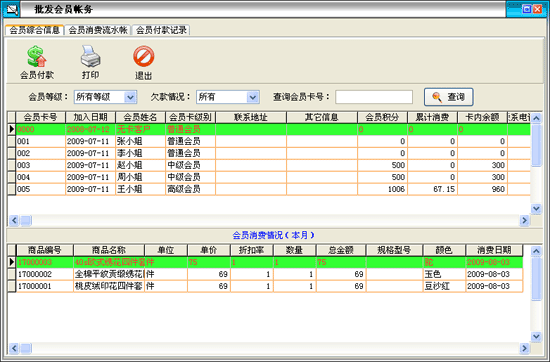Click the 会员付款 dollar icon
Image resolution: width=550 pixels, height=362 pixels.
(37, 56)
